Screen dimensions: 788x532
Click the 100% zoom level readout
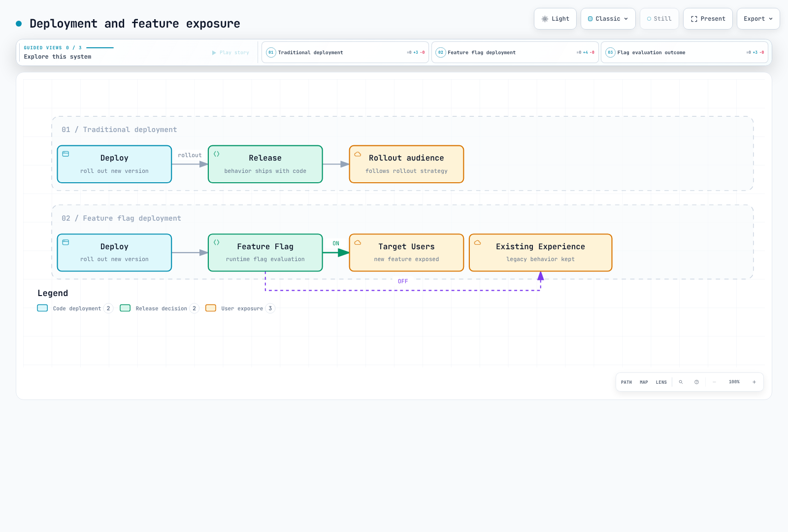pos(734,382)
